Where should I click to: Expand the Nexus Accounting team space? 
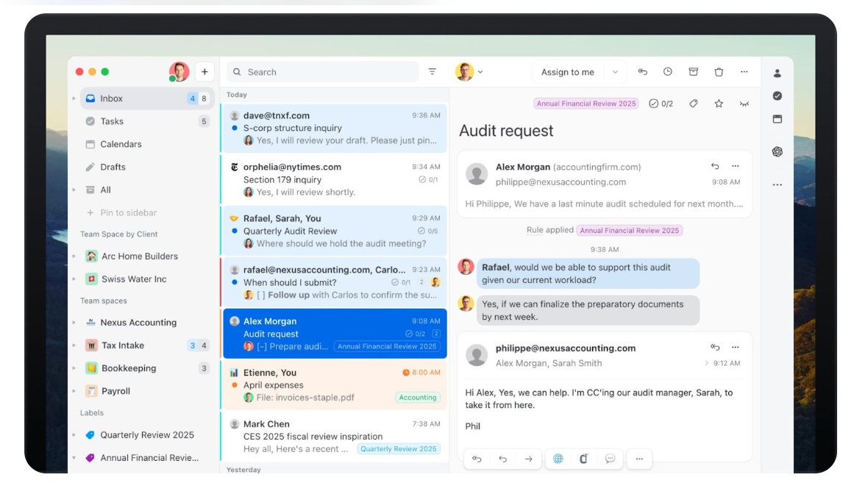point(74,322)
